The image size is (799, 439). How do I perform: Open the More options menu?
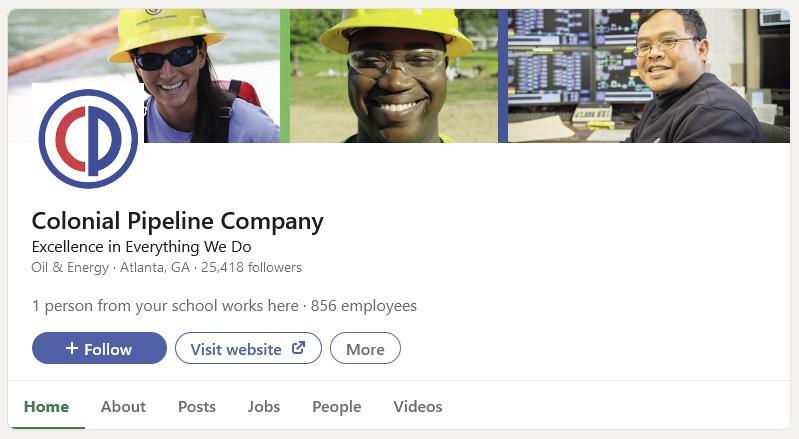[365, 348]
